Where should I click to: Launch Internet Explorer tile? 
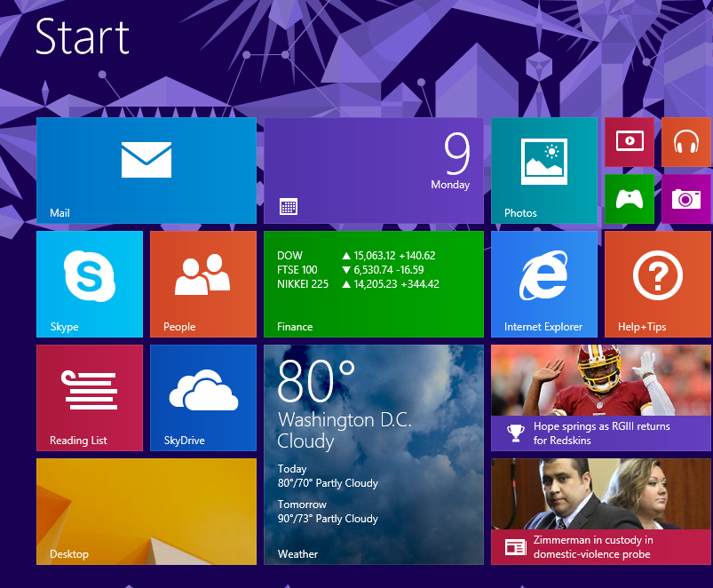coord(544,283)
